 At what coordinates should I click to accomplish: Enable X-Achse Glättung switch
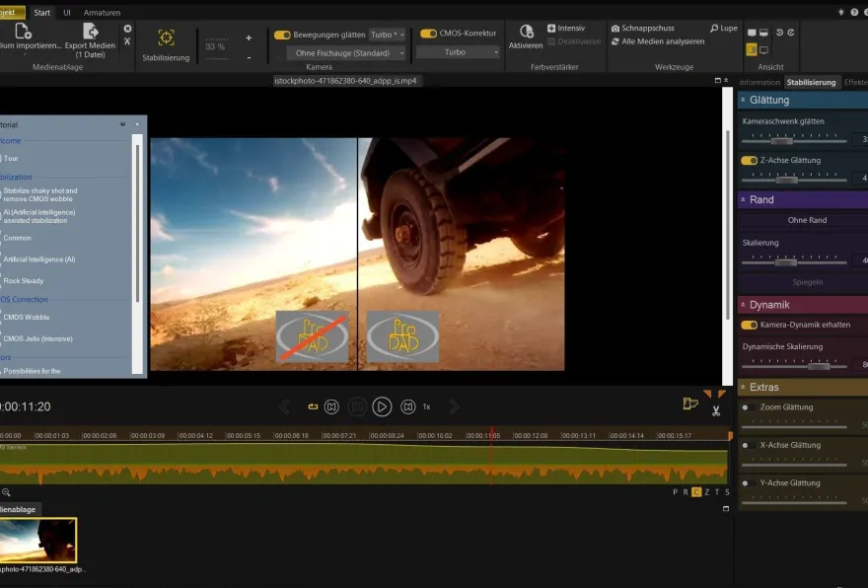click(x=748, y=445)
